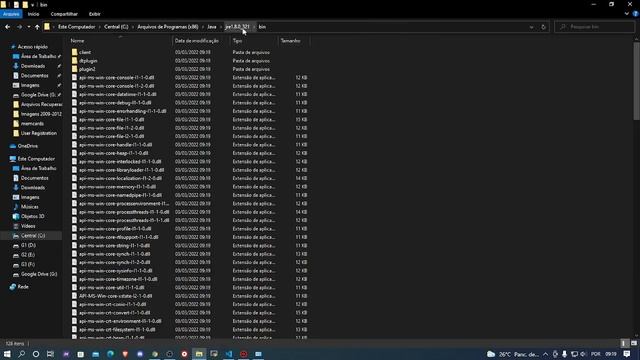Open Explorer help with the question mark
Viewport: 640px width, 360px height.
(636, 13)
